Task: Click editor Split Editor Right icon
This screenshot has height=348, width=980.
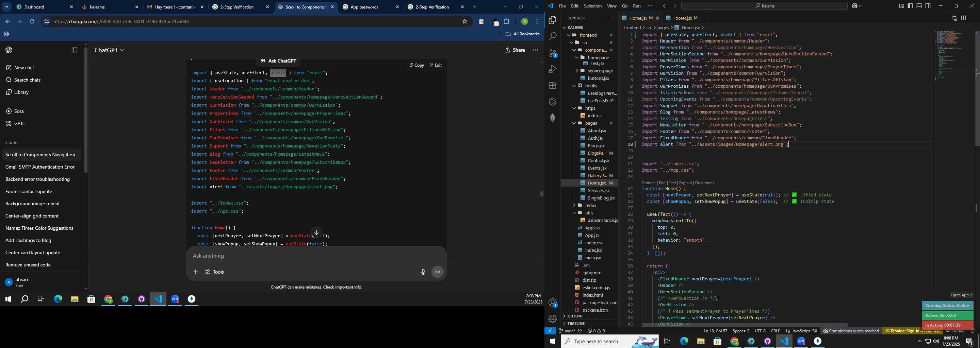Action: (963, 18)
